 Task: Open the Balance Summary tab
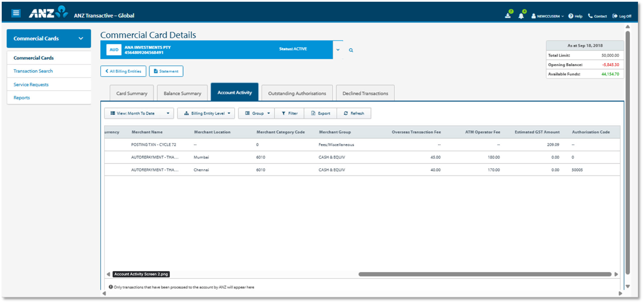tap(182, 92)
